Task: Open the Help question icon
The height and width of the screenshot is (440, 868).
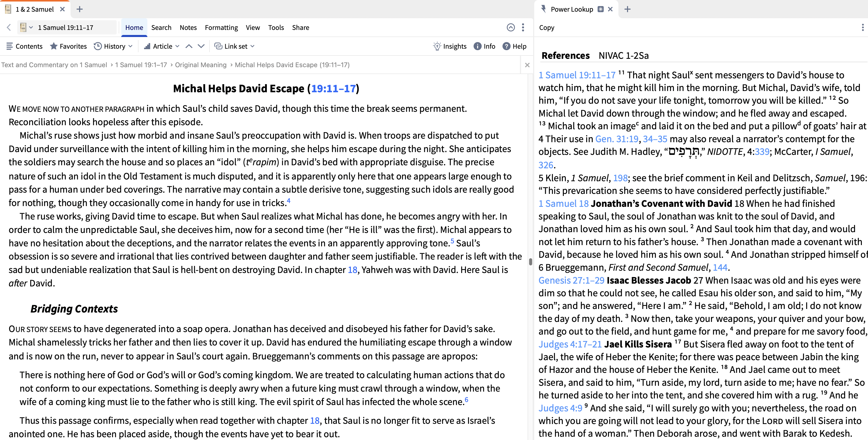Action: click(506, 46)
